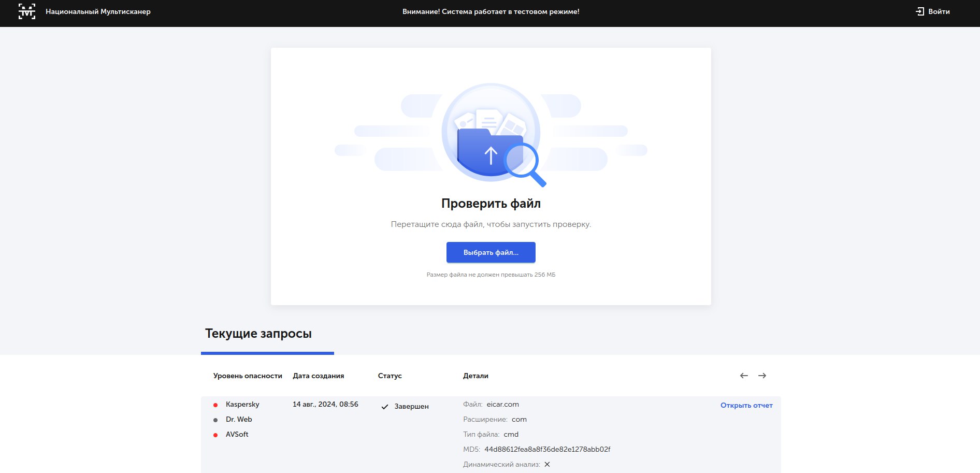The height and width of the screenshot is (473, 980).
Task: Click the login arrow icon beside Войти
Action: pos(919,11)
